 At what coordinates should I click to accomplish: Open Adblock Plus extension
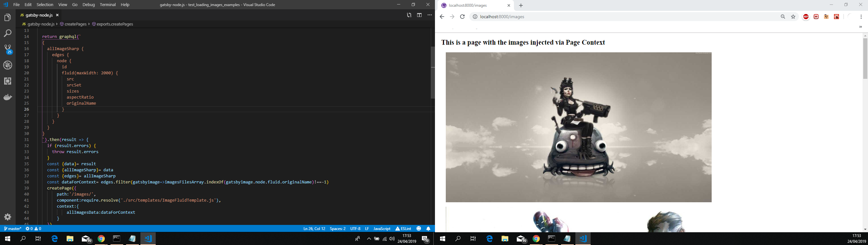806,17
